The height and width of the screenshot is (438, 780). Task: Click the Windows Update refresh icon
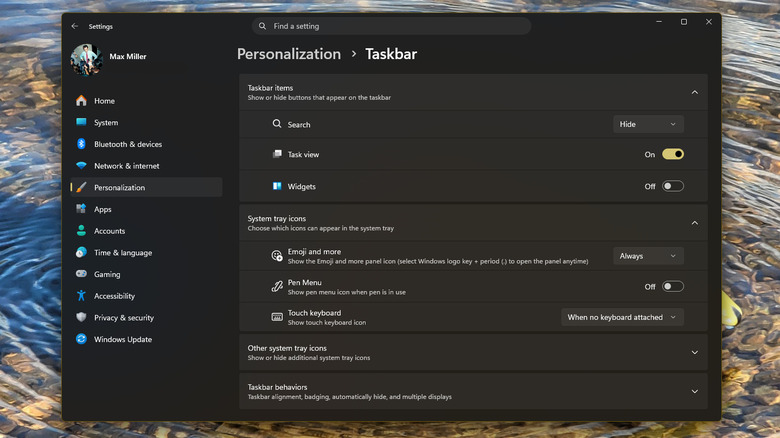pos(81,339)
